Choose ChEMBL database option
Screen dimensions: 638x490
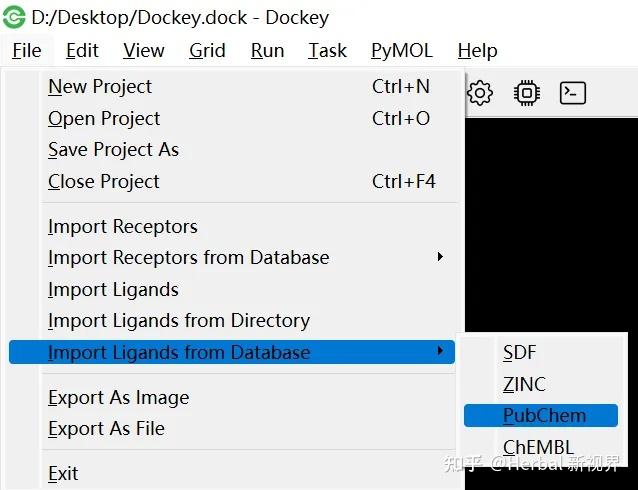pos(538,447)
